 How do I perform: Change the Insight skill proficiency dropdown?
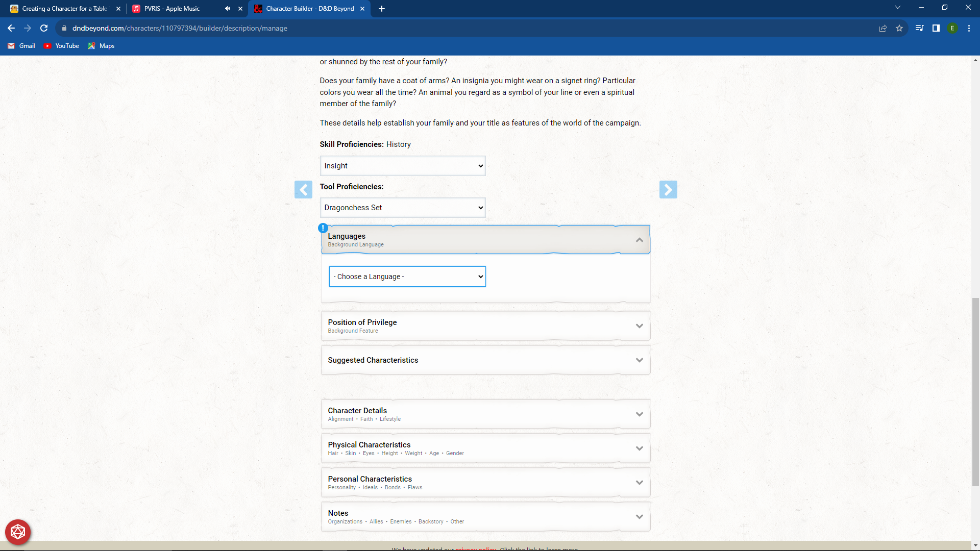click(x=402, y=165)
